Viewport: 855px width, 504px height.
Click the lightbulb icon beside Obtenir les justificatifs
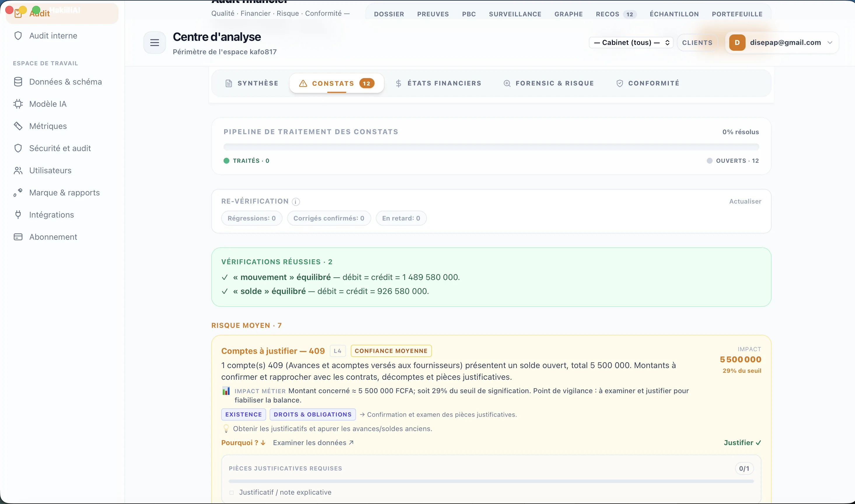click(226, 428)
